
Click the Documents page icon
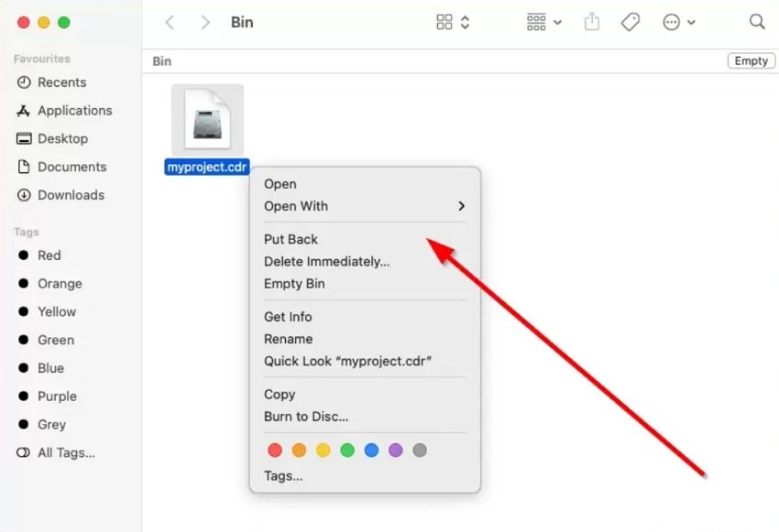coord(23,167)
